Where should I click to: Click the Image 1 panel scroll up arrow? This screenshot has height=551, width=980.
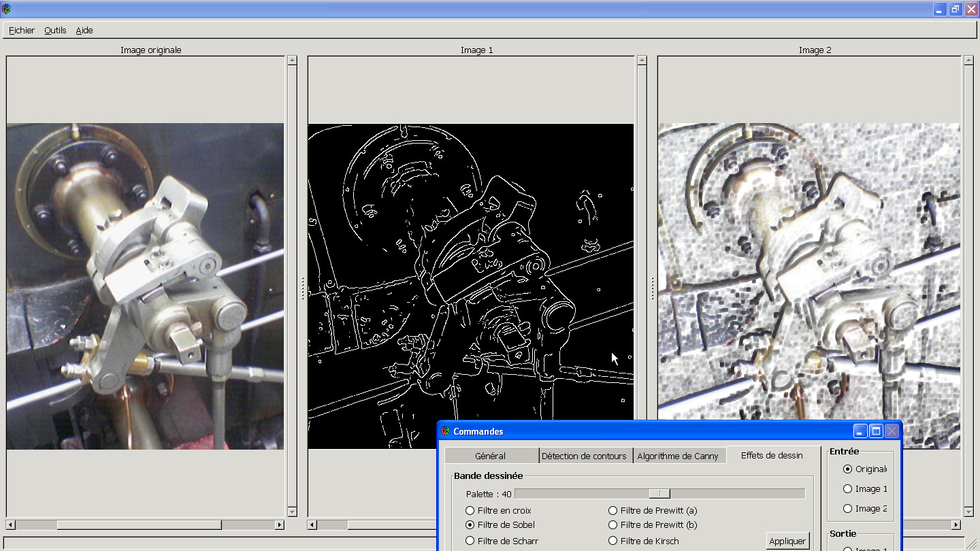click(641, 60)
